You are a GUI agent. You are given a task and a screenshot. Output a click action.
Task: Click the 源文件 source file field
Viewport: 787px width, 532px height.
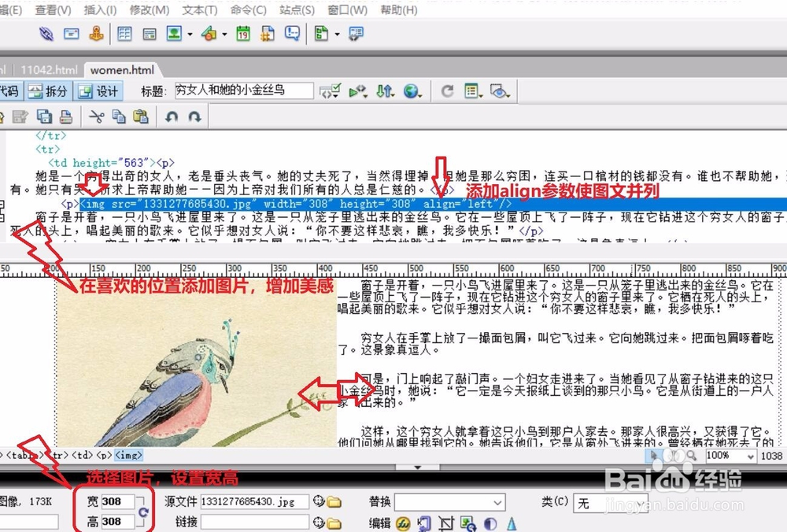point(255,501)
